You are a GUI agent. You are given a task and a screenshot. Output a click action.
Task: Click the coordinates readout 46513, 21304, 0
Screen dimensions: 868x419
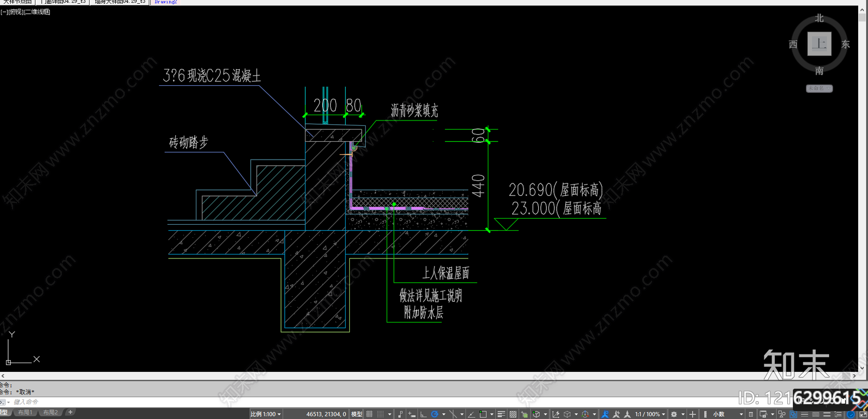pyautogui.click(x=326, y=414)
